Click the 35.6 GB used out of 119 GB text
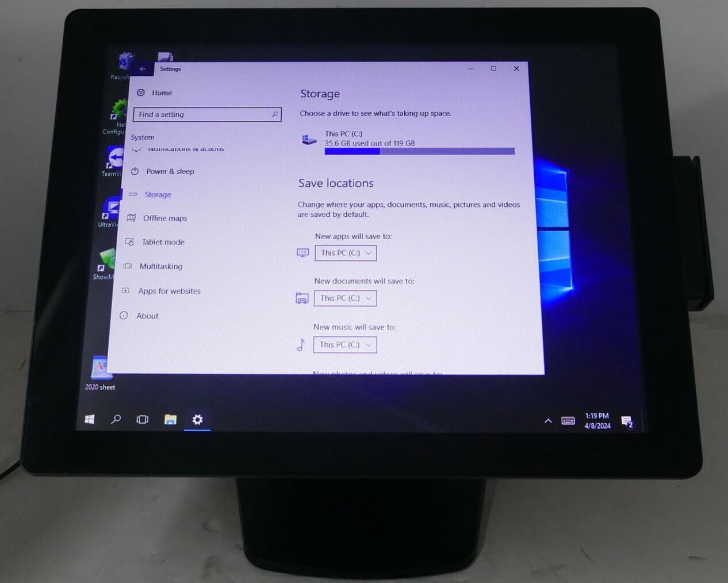 370,143
